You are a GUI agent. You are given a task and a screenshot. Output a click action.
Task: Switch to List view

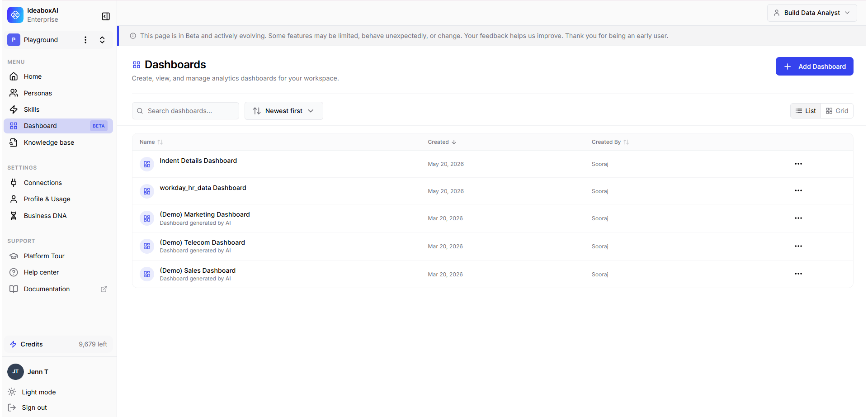[x=806, y=111]
